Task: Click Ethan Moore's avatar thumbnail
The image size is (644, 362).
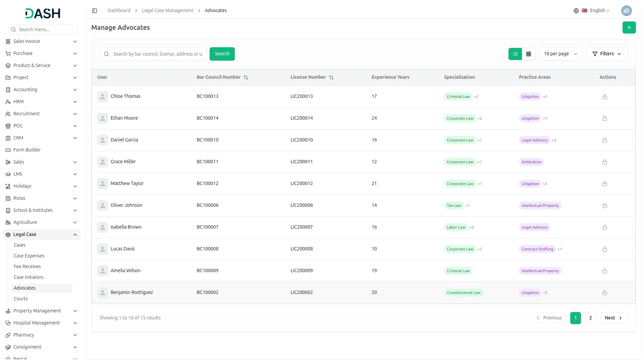Action: (x=102, y=118)
